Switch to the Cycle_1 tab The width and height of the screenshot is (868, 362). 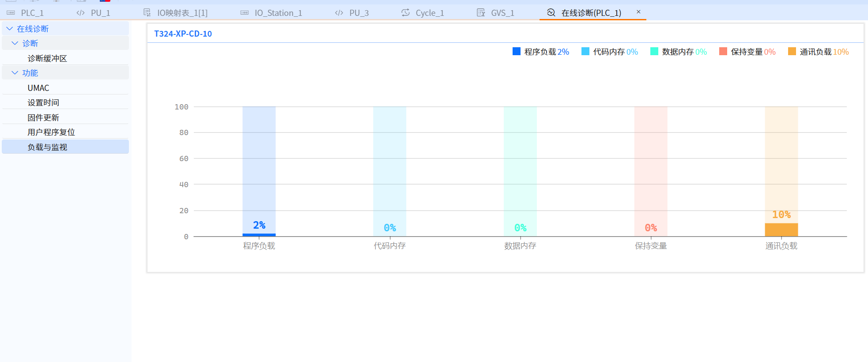click(x=429, y=13)
